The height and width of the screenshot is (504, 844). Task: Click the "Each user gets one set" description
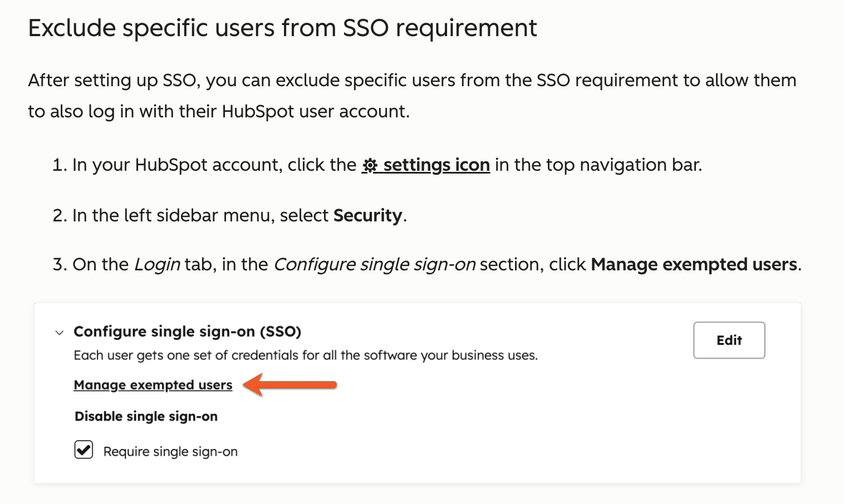306,355
